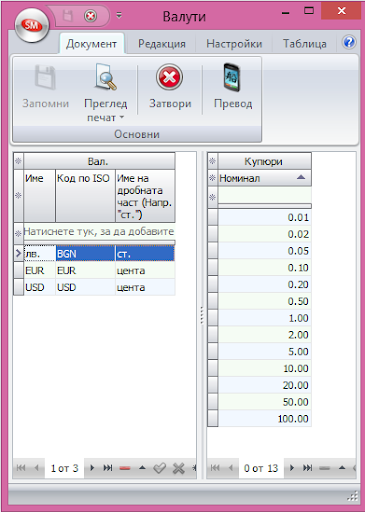
Task: Go to next record in Купюри navigator
Action: pos(292,468)
